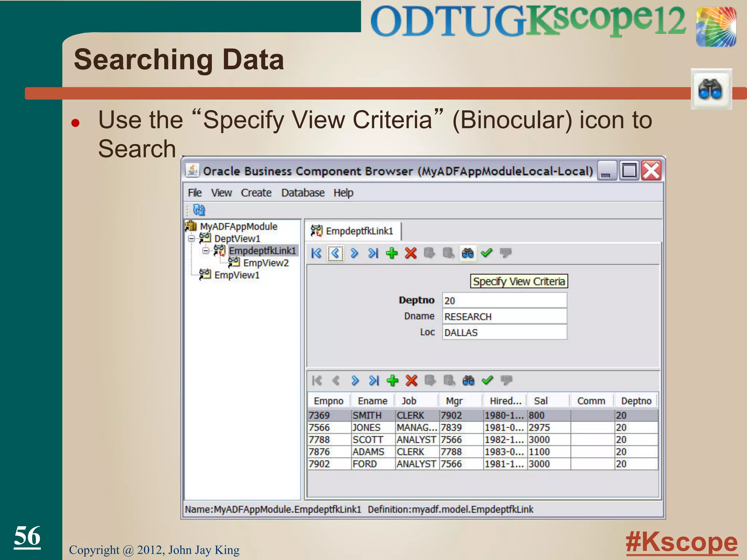The image size is (747, 560).
Task: Click lower rollback thumbs-down icon
Action: point(506,380)
